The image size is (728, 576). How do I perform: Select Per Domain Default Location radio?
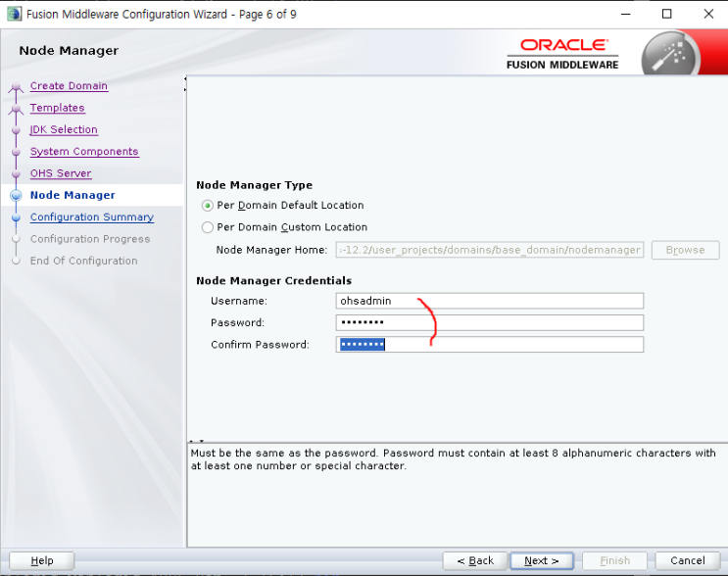point(207,205)
